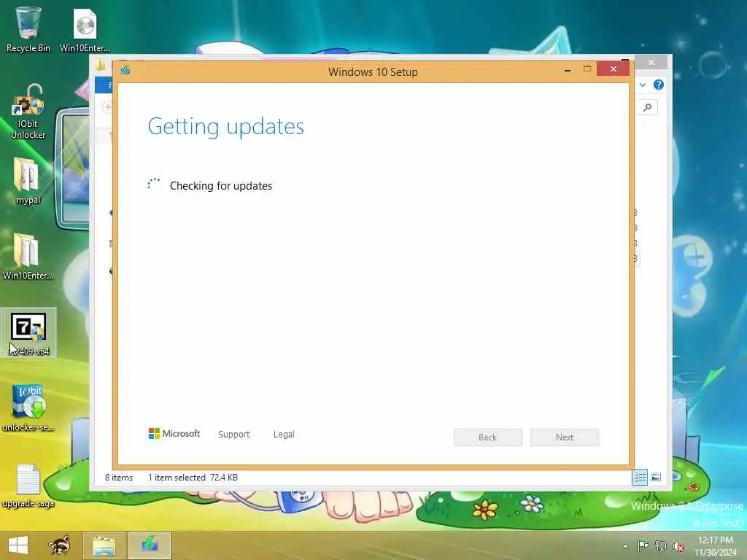Click the Microsoft logo in Setup

pyautogui.click(x=174, y=434)
